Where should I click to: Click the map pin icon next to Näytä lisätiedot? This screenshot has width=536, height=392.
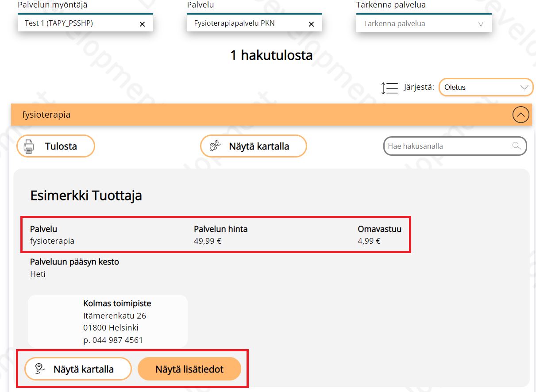[40, 369]
